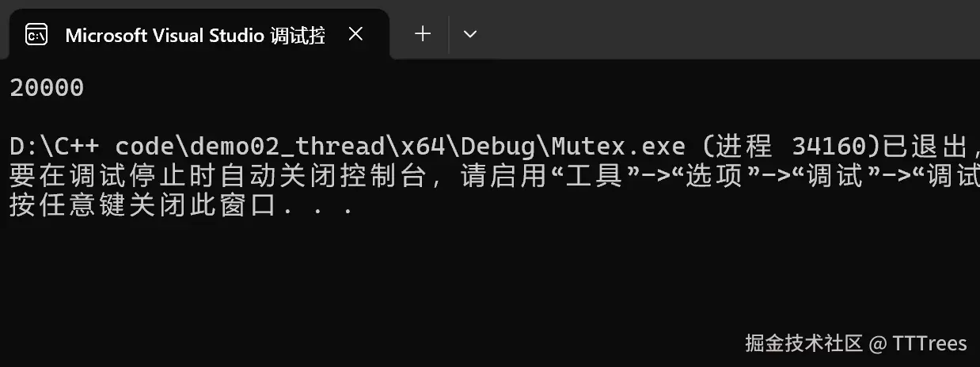This screenshot has width=980, height=367.
Task: Click the 20000 output value
Action: tap(47, 88)
